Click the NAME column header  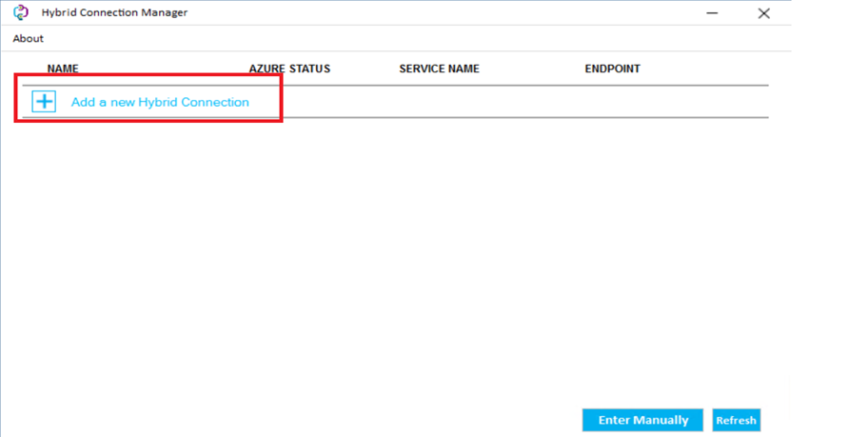[63, 69]
